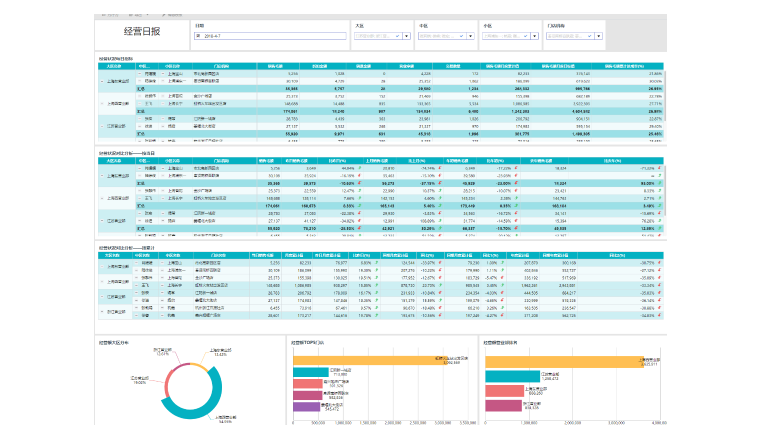The height and width of the screenshot is (440, 760).
Task: Open the 中区 filter dropdown arrow
Action: point(473,36)
